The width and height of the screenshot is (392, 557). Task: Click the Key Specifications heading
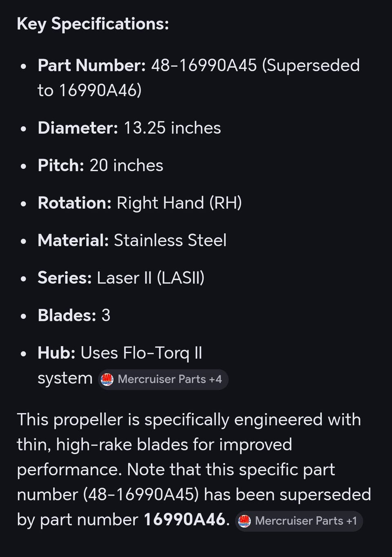pos(93,24)
